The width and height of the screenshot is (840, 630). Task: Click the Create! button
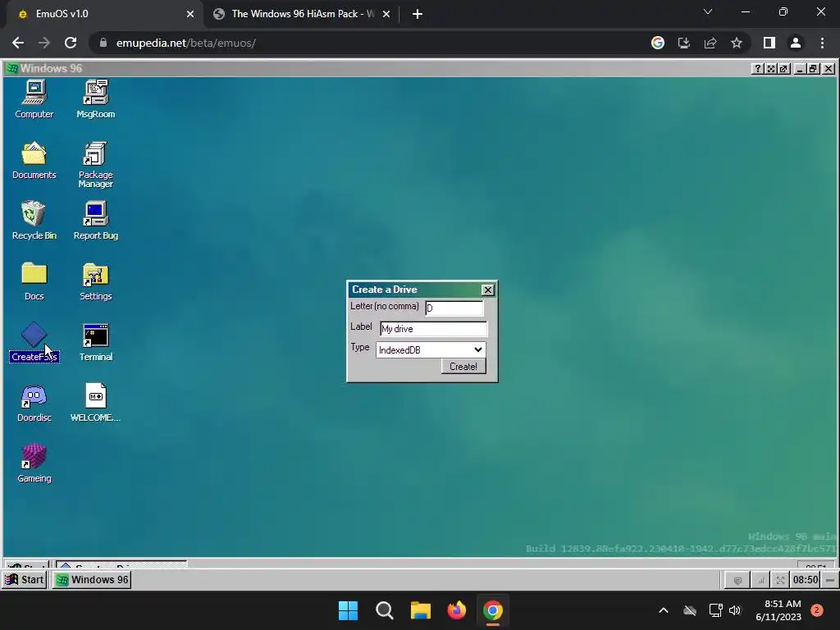pos(463,367)
